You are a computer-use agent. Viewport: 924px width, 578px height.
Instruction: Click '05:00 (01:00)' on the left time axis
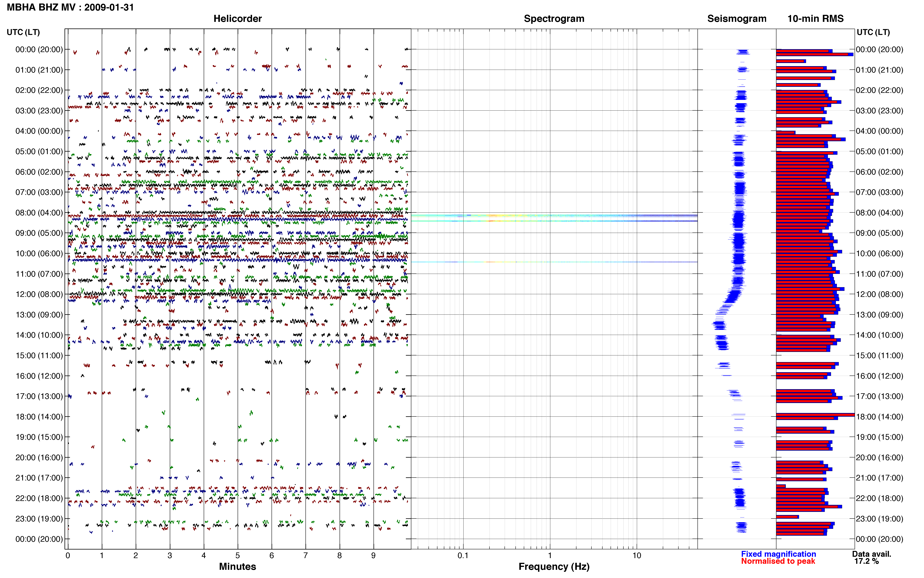coord(39,151)
